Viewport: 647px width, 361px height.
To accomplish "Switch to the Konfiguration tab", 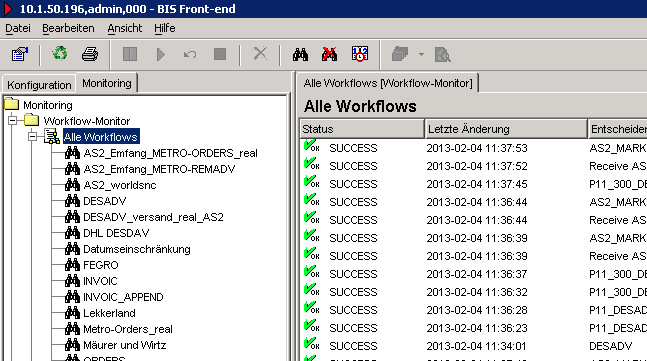I will [x=39, y=85].
